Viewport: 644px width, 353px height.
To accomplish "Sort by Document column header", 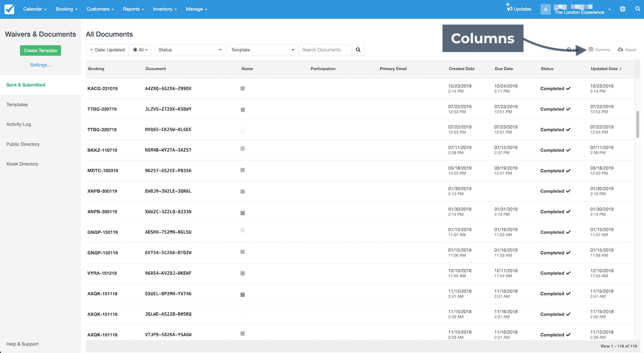I will pyautogui.click(x=156, y=69).
